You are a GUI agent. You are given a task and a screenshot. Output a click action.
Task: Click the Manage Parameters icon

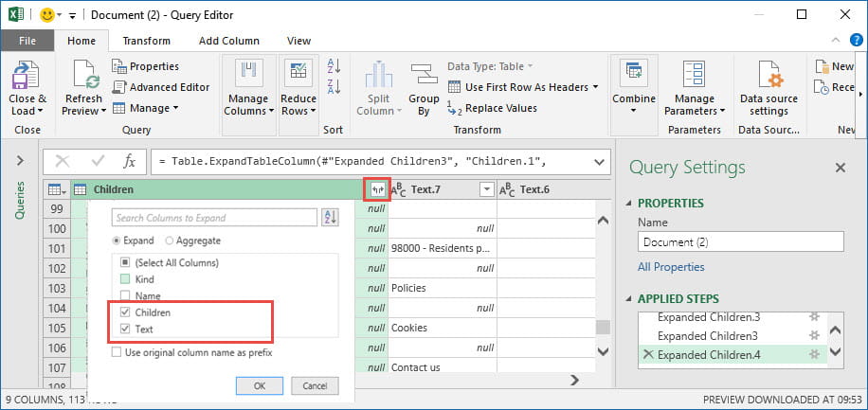pos(695,76)
